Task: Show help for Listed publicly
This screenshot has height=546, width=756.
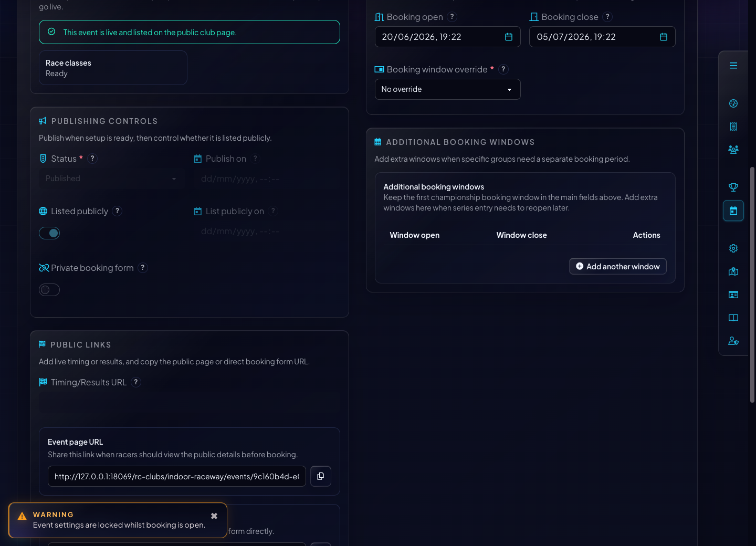Action: [118, 211]
